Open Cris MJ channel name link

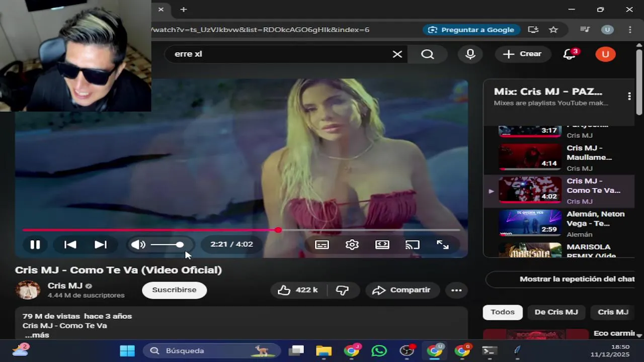(x=65, y=286)
